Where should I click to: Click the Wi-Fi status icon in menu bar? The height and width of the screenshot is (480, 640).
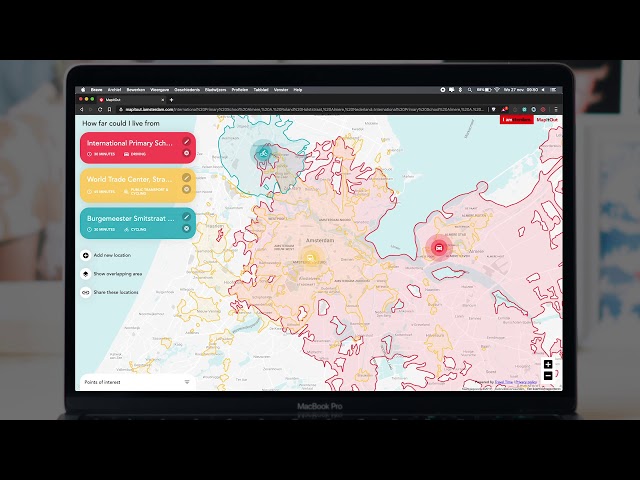coord(497,90)
